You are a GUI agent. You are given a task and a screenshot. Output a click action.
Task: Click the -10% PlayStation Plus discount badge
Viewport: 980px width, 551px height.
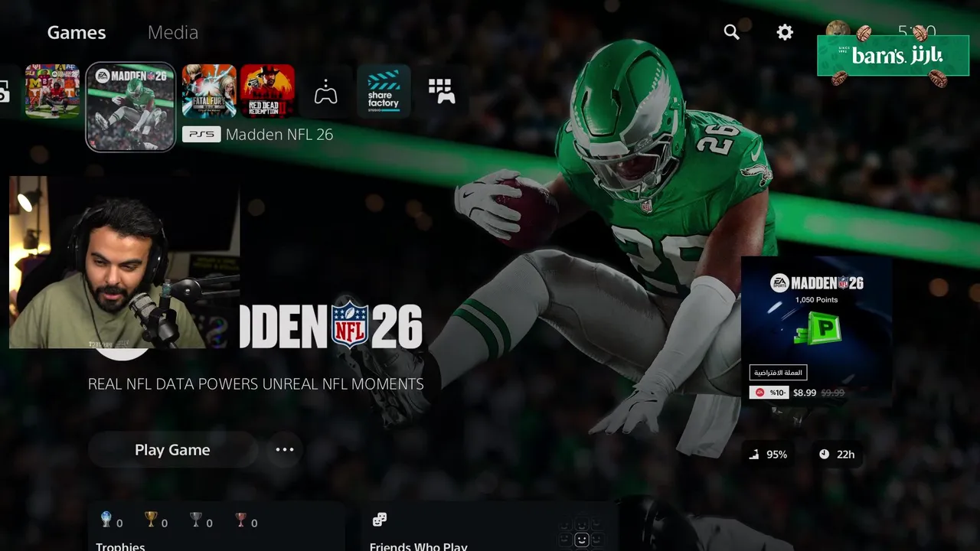point(769,393)
